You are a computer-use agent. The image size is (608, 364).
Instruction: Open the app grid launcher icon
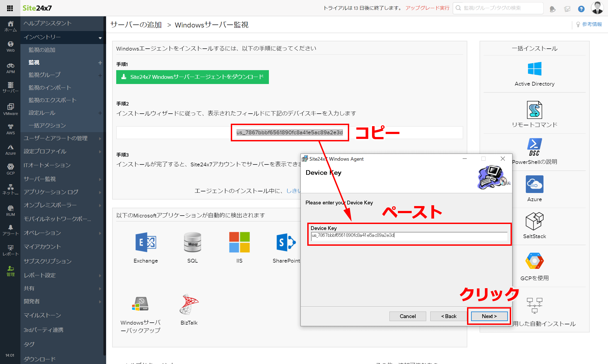click(x=10, y=8)
